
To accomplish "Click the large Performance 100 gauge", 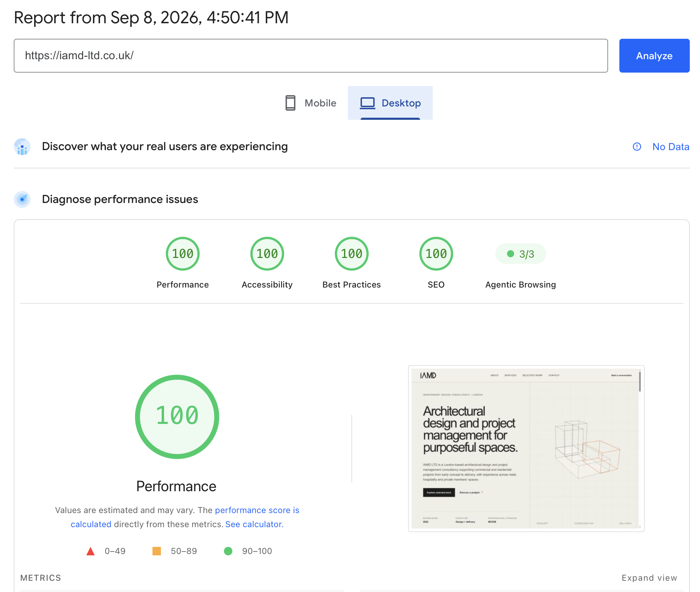I will [x=177, y=417].
